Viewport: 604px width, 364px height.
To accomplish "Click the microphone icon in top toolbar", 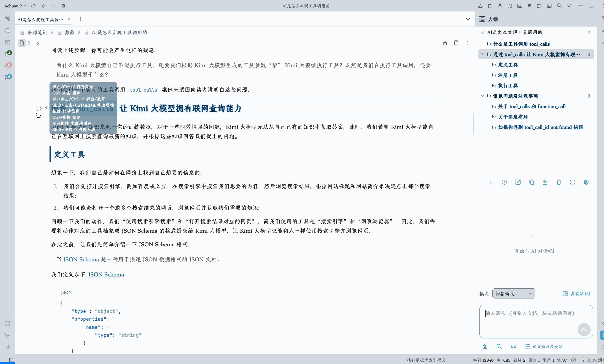I will click(x=500, y=6).
